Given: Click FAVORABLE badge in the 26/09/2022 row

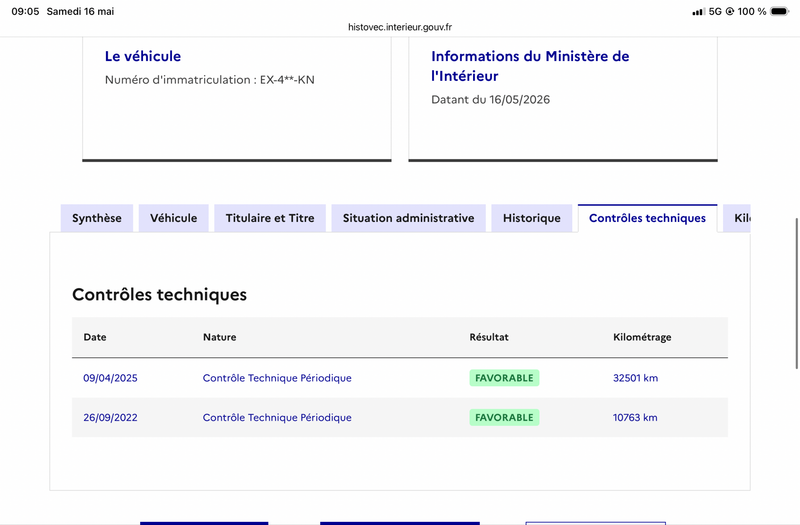Looking at the screenshot, I should click(504, 417).
